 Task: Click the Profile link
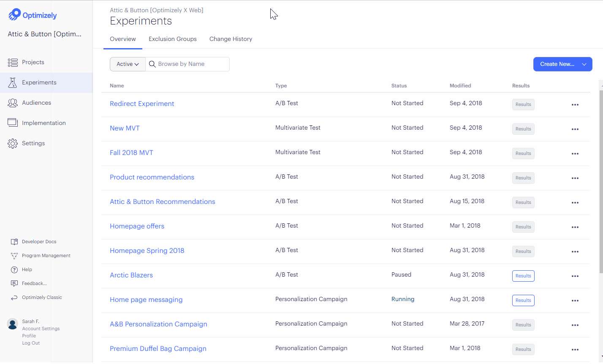[29, 336]
